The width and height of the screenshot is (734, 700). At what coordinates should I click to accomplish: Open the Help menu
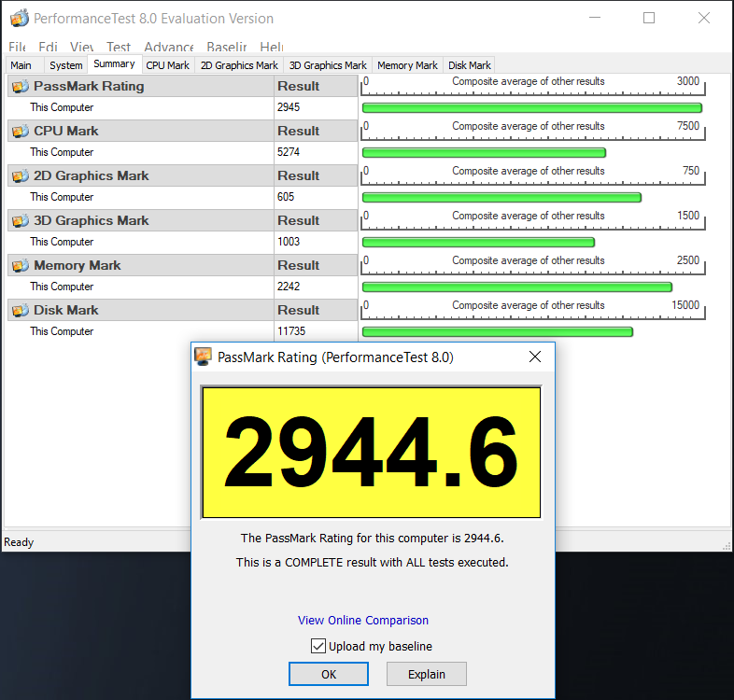272,48
